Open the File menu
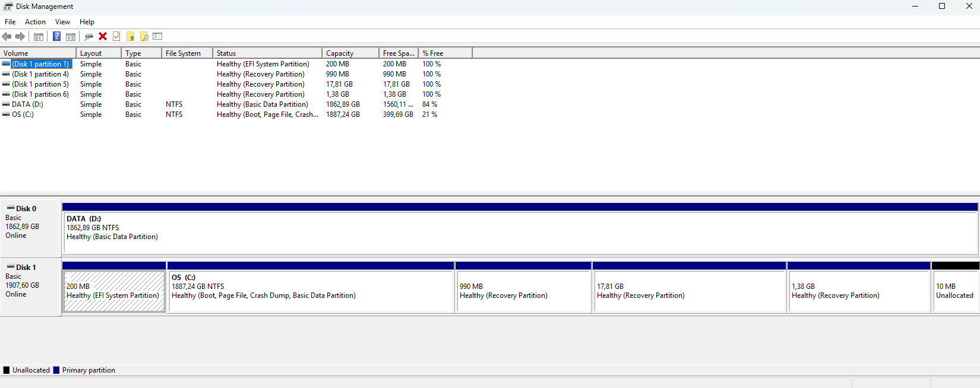 10,22
